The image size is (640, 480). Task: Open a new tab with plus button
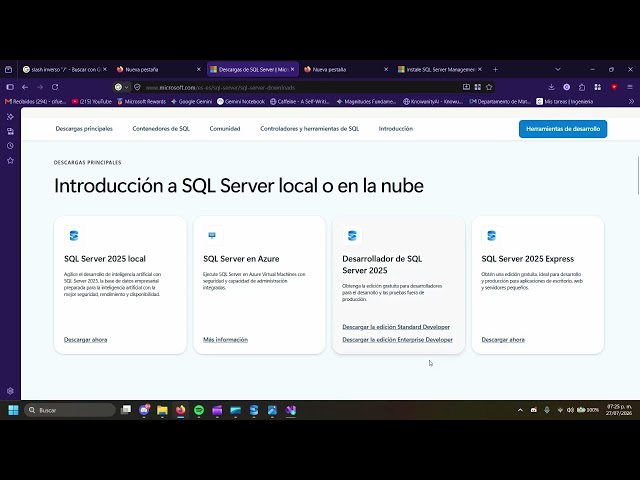[x=495, y=70]
